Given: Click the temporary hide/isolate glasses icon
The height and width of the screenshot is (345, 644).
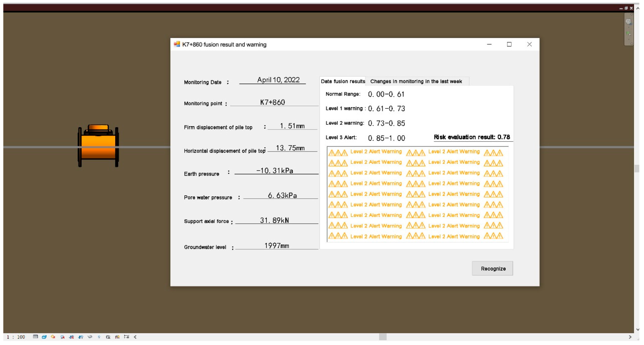Looking at the screenshot, I should [90, 337].
